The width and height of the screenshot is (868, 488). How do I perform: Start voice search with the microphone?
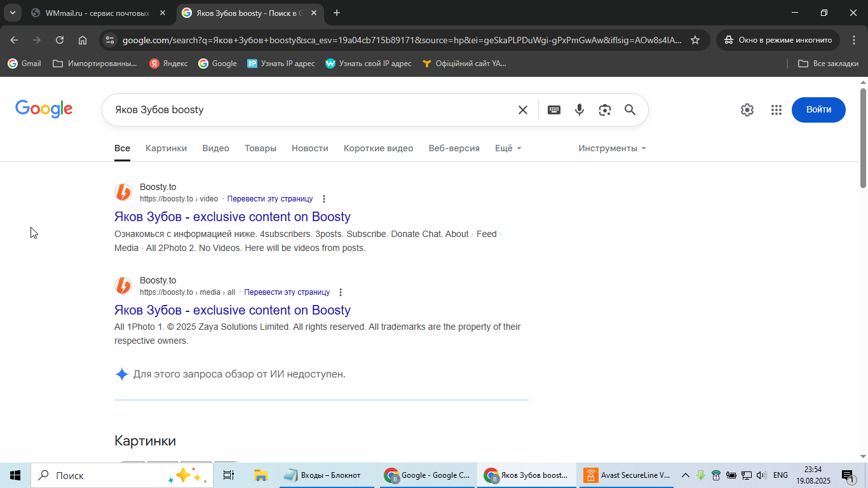[x=580, y=110]
